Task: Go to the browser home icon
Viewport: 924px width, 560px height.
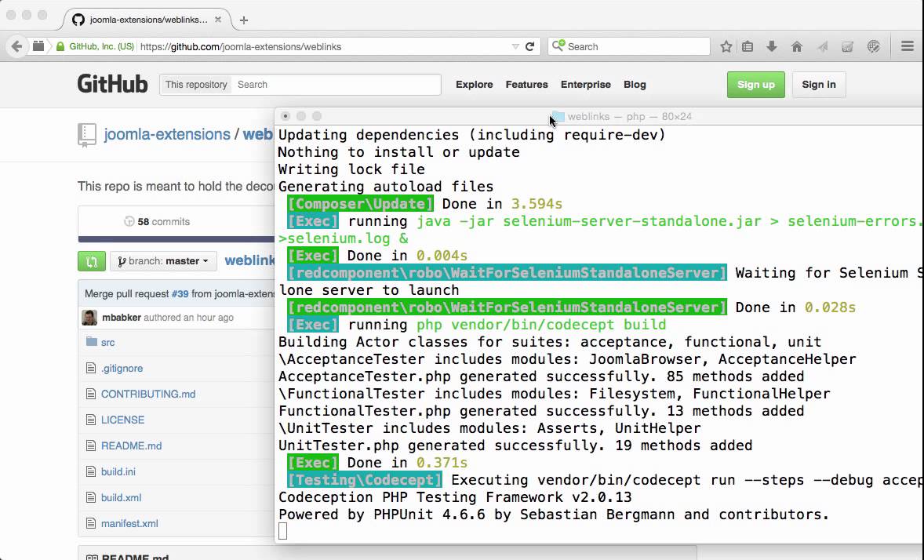Action: 797,46
